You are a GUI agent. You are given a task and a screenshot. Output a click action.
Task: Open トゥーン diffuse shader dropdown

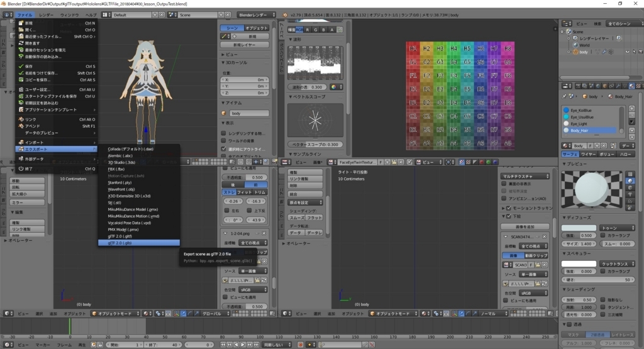click(x=617, y=228)
